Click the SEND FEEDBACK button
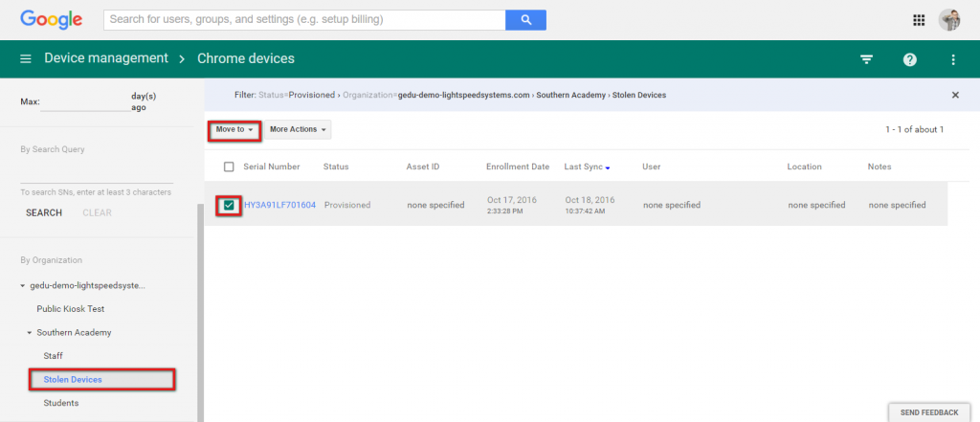980x422 pixels. (x=928, y=412)
